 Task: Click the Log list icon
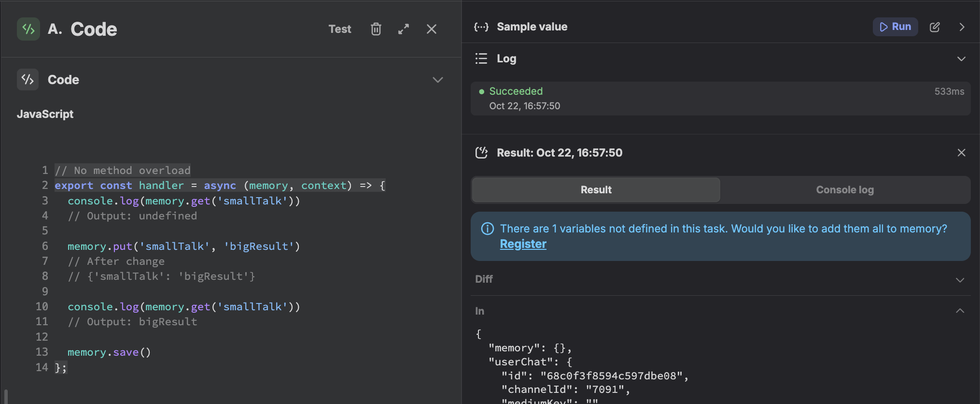(481, 58)
